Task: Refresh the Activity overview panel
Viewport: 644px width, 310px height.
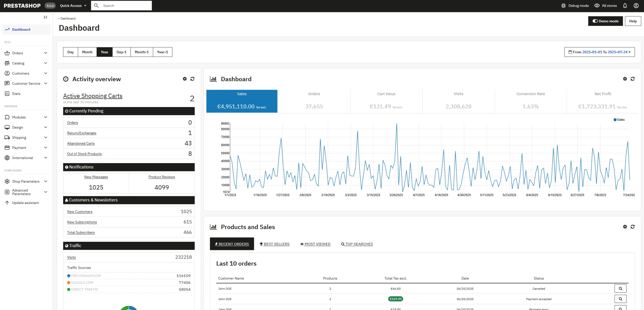Action: [x=193, y=79]
